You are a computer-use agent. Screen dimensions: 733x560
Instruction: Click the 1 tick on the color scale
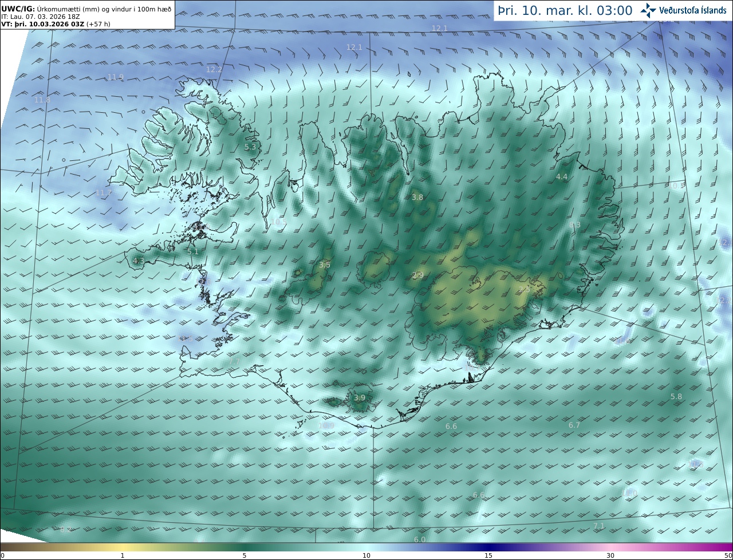pyautogui.click(x=123, y=555)
